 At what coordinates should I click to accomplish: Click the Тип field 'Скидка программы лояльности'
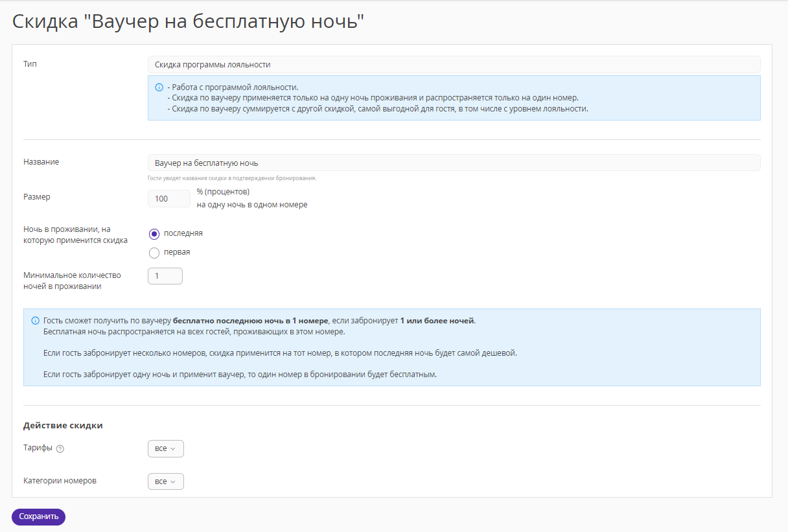click(x=454, y=65)
